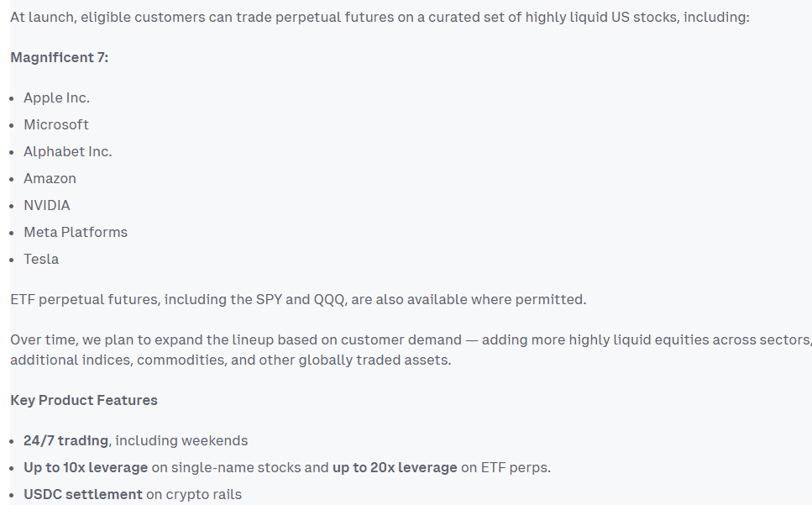Click the 'NVIDIA' list item
Image resolution: width=812 pixels, height=505 pixels.
[x=46, y=206]
